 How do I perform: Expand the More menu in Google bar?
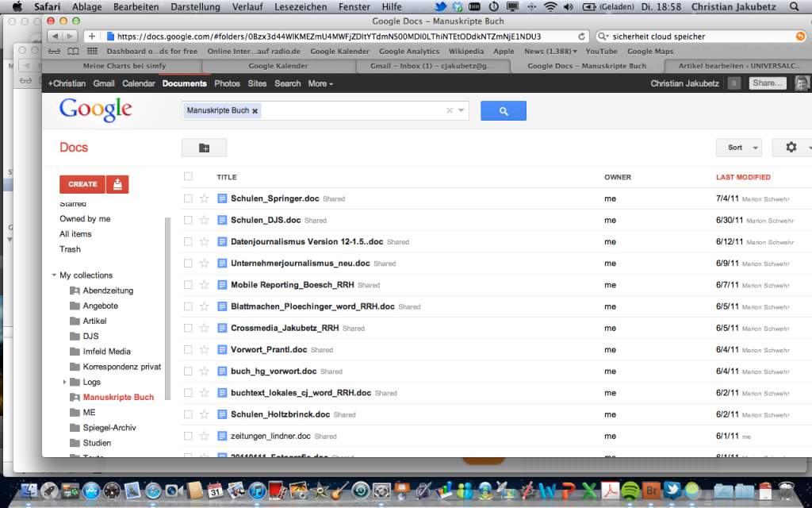point(320,83)
